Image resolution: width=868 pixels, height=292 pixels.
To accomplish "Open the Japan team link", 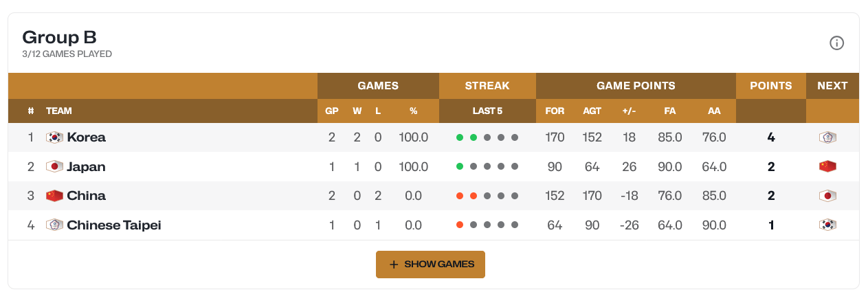I will tap(86, 167).
